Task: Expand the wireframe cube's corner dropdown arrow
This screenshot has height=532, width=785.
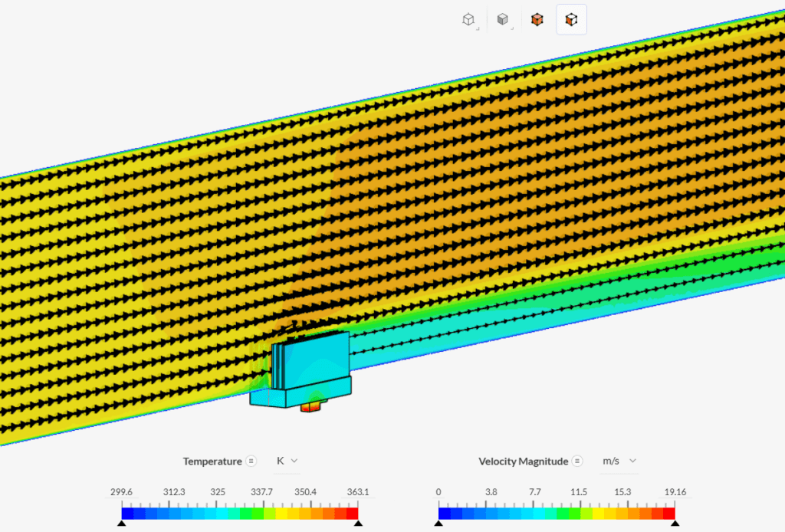Action: coord(478,28)
